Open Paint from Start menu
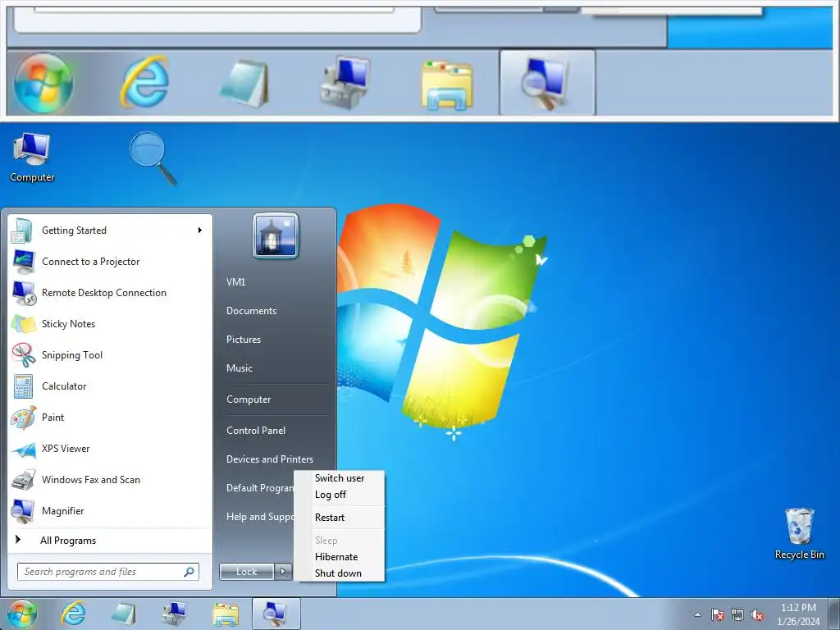The width and height of the screenshot is (840, 630). pyautogui.click(x=110, y=418)
